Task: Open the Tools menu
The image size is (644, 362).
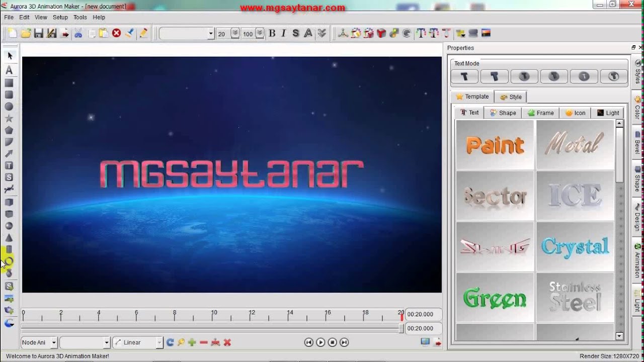Action: [80, 17]
